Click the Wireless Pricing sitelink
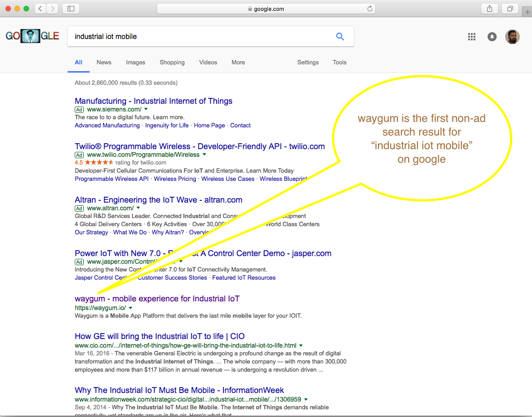This screenshot has width=532, height=417. 175,179
